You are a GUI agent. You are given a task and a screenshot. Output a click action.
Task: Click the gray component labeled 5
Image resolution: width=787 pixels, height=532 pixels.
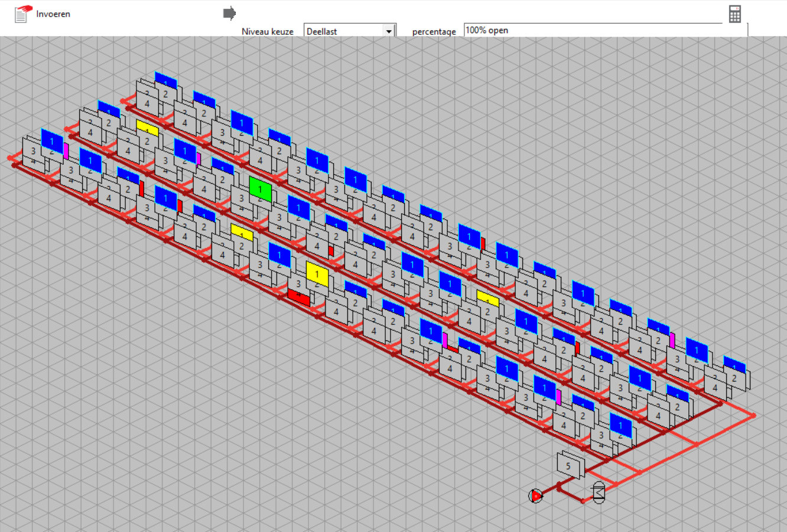pos(569,465)
